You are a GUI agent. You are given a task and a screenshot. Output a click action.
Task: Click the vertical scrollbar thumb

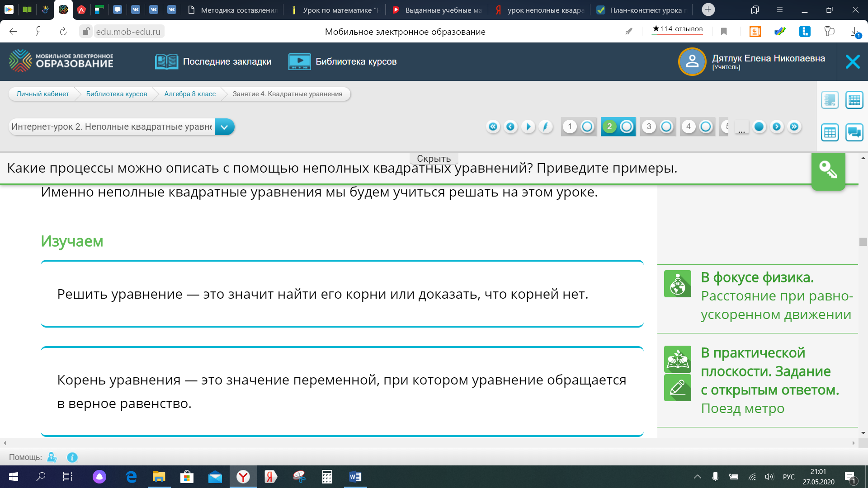pos(863,242)
